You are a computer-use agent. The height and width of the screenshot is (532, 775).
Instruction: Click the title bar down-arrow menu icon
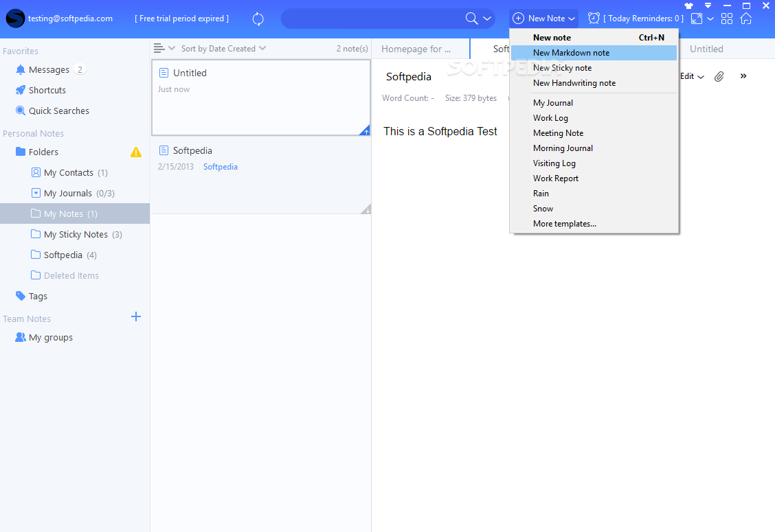pos(708,6)
